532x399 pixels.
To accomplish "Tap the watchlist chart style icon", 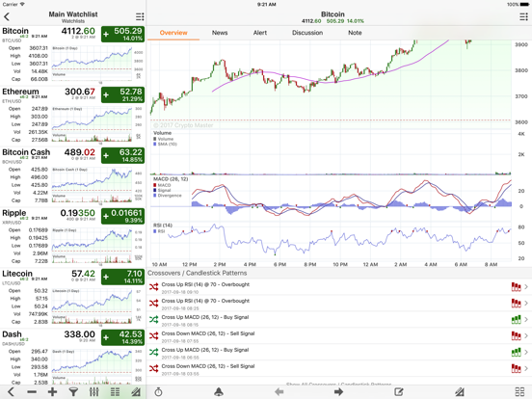I will pyautogui.click(x=136, y=392).
